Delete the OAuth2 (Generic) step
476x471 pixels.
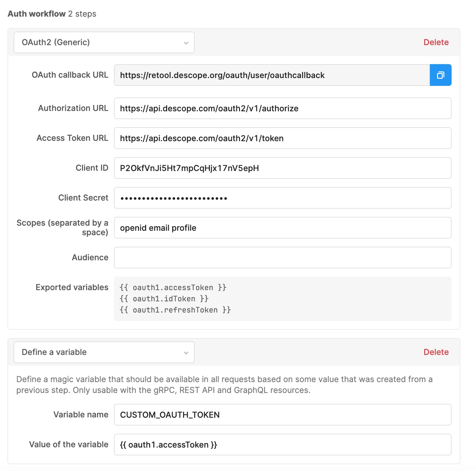click(x=436, y=42)
